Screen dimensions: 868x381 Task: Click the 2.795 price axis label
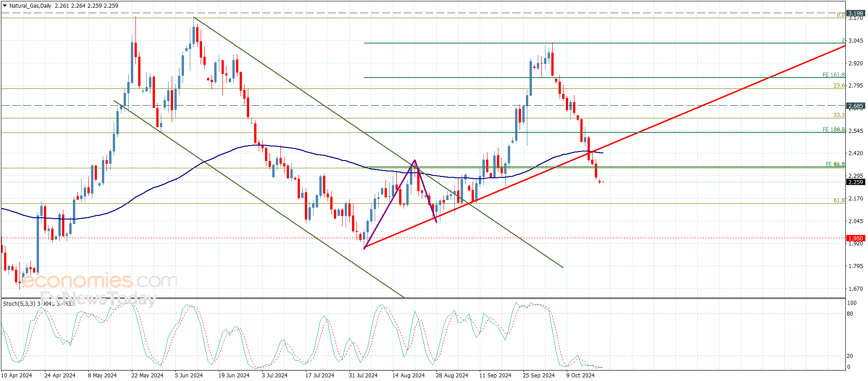[x=855, y=85]
